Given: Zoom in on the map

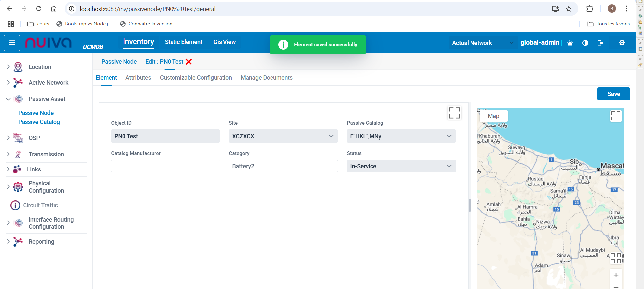Looking at the screenshot, I should (616, 275).
